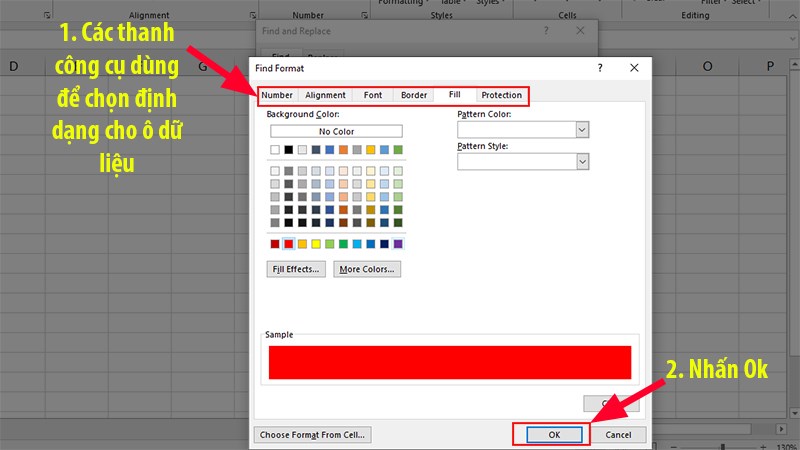The height and width of the screenshot is (450, 800).
Task: Switch to the Protection tab
Action: tap(501, 95)
